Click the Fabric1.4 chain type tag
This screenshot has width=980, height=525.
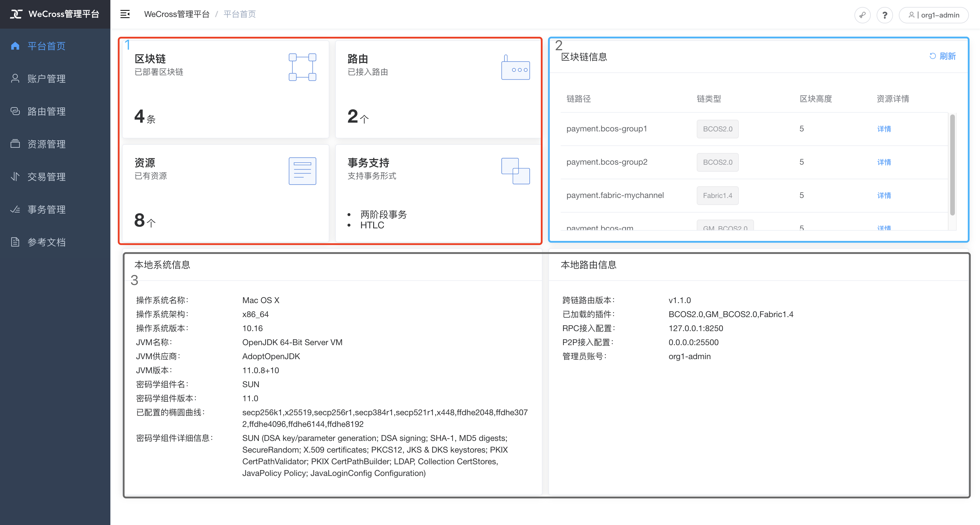coord(717,196)
